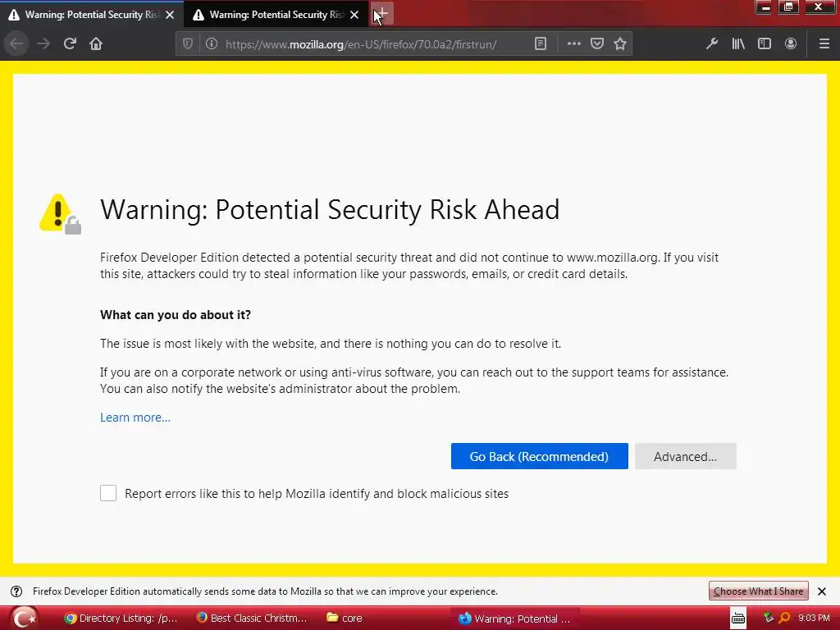Open tracking protection shield icon
This screenshot has height=630, width=840.
[x=188, y=43]
